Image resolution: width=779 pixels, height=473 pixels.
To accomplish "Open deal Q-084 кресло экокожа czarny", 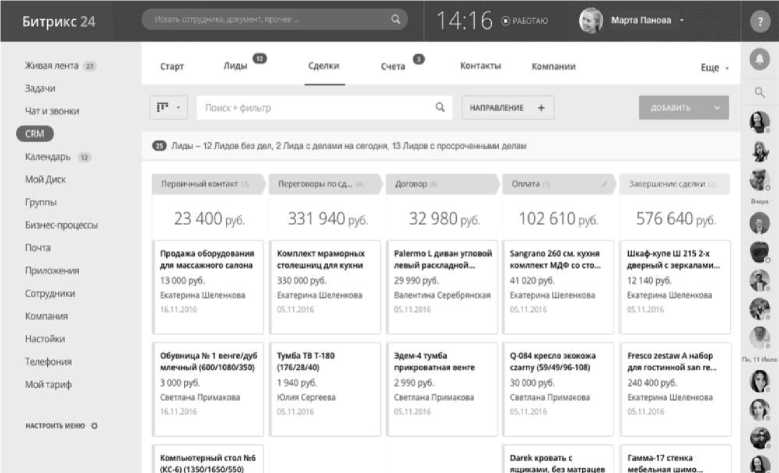I will pos(558,389).
